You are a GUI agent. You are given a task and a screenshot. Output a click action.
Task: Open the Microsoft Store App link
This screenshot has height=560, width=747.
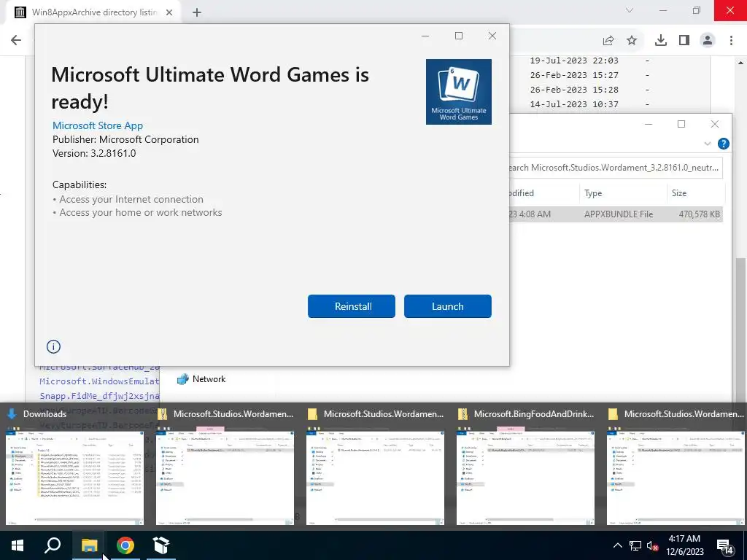pos(98,125)
